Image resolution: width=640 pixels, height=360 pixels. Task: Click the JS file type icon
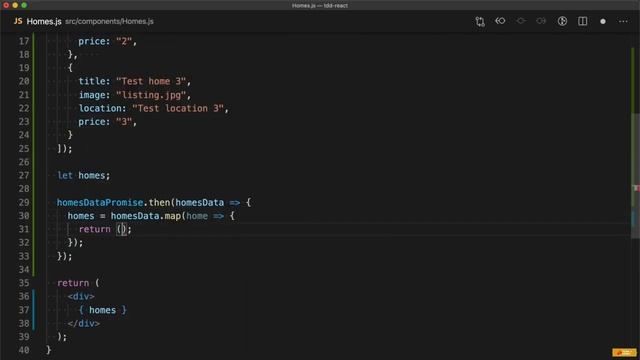(x=18, y=21)
